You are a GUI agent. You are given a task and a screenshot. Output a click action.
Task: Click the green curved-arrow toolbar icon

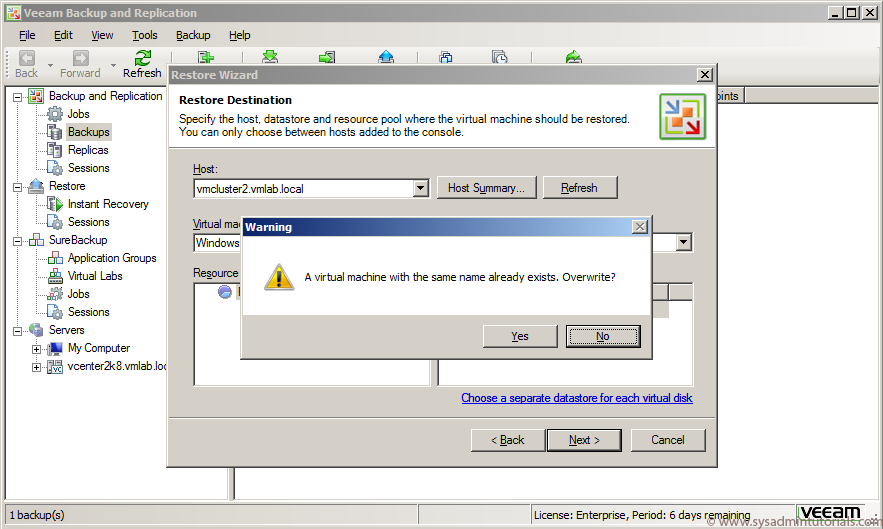(573, 57)
